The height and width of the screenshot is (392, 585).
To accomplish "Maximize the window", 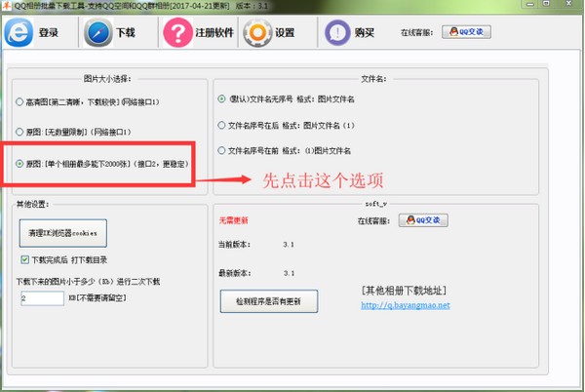I will 546,4.
